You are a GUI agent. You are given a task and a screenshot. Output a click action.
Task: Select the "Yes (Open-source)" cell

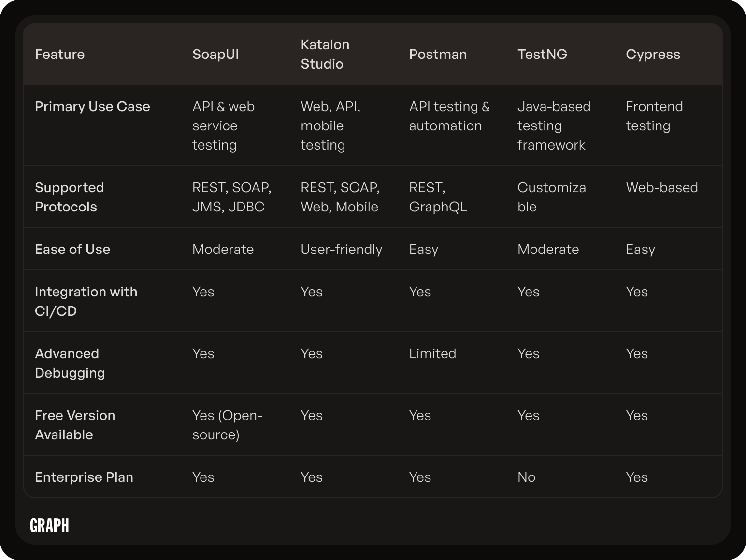(x=227, y=425)
